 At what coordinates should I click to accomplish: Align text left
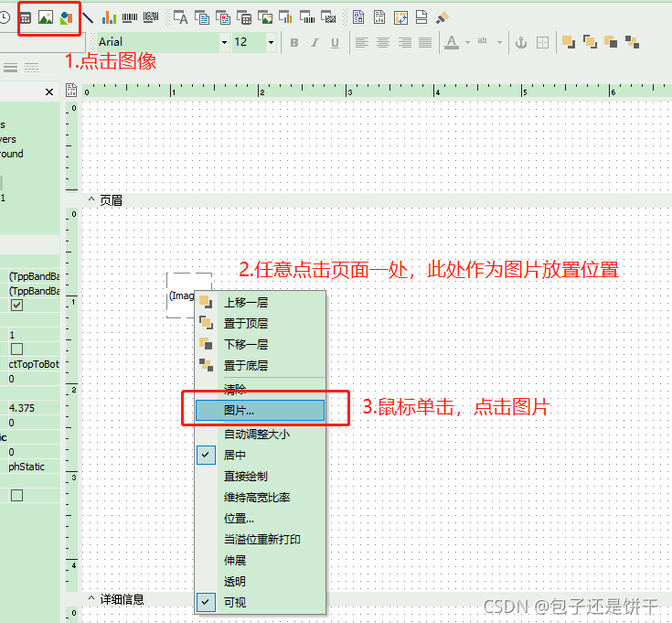click(x=362, y=42)
